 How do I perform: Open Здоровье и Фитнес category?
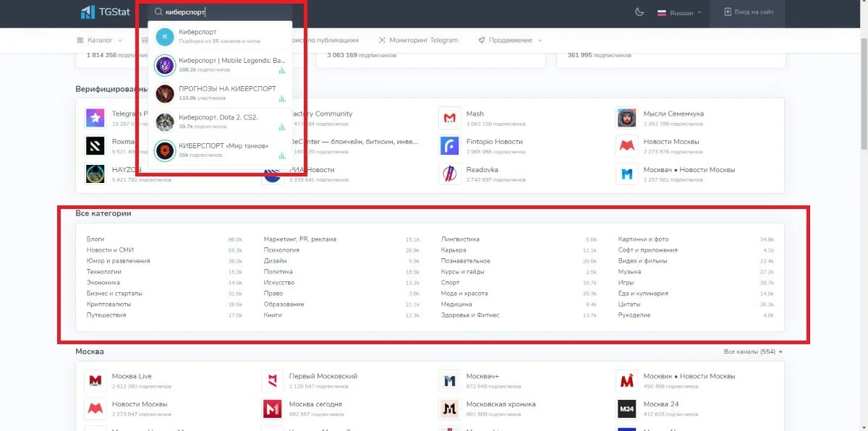point(470,315)
